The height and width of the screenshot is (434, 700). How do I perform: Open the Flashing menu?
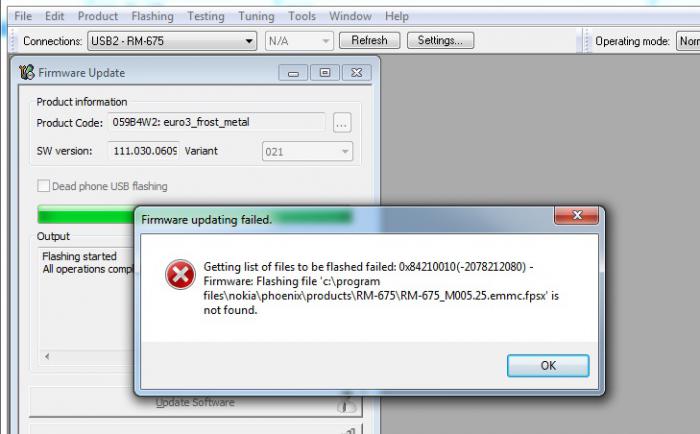pyautogui.click(x=152, y=16)
